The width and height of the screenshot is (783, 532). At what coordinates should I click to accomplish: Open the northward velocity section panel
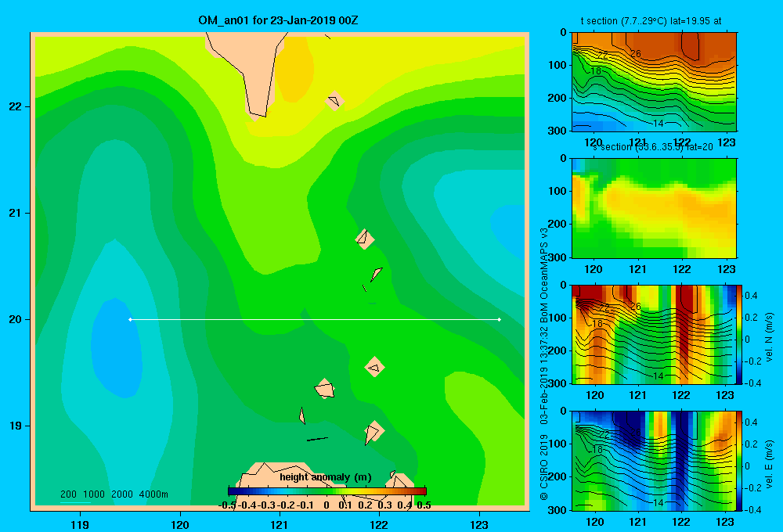click(x=654, y=334)
